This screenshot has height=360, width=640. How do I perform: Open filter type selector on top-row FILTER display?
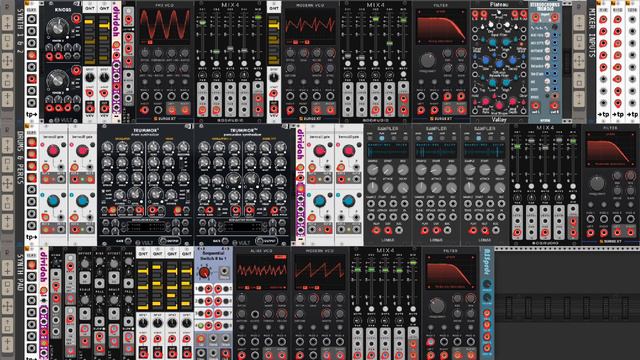point(441,12)
